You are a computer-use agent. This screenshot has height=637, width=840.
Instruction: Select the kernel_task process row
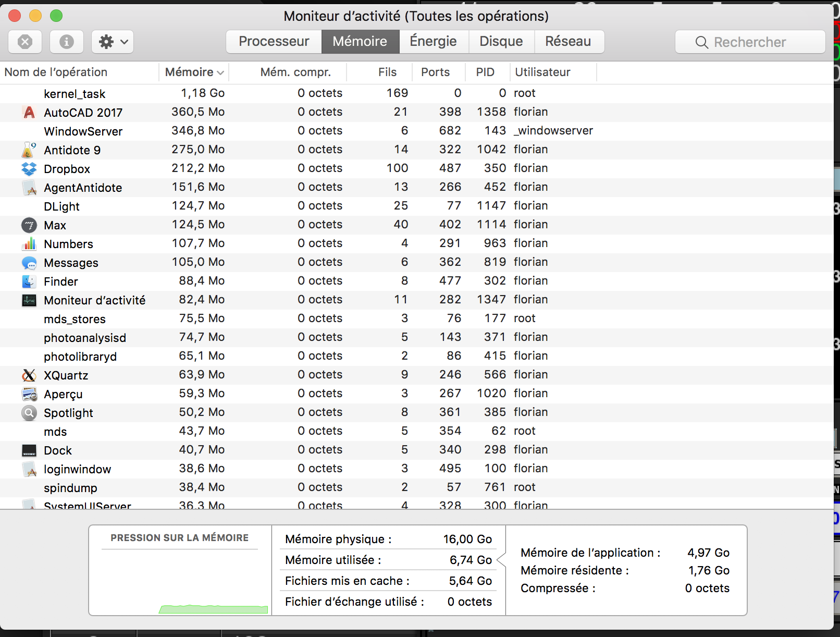pyautogui.click(x=75, y=94)
